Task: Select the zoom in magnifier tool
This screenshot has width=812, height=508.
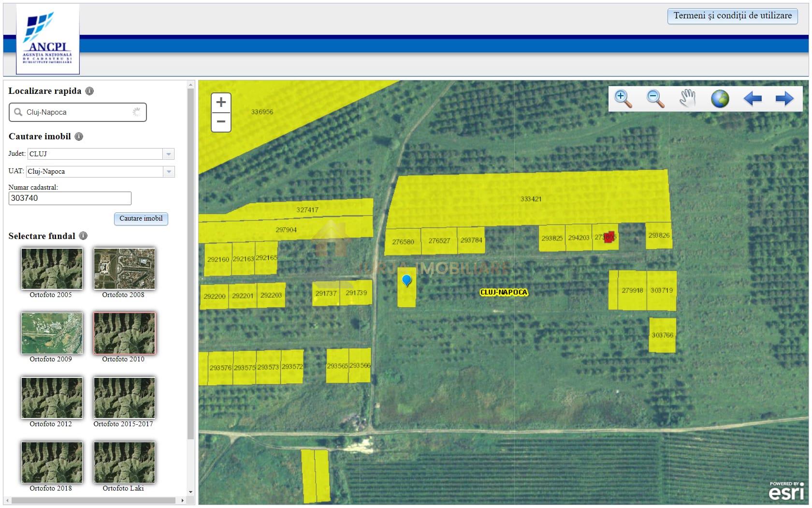Action: (623, 99)
